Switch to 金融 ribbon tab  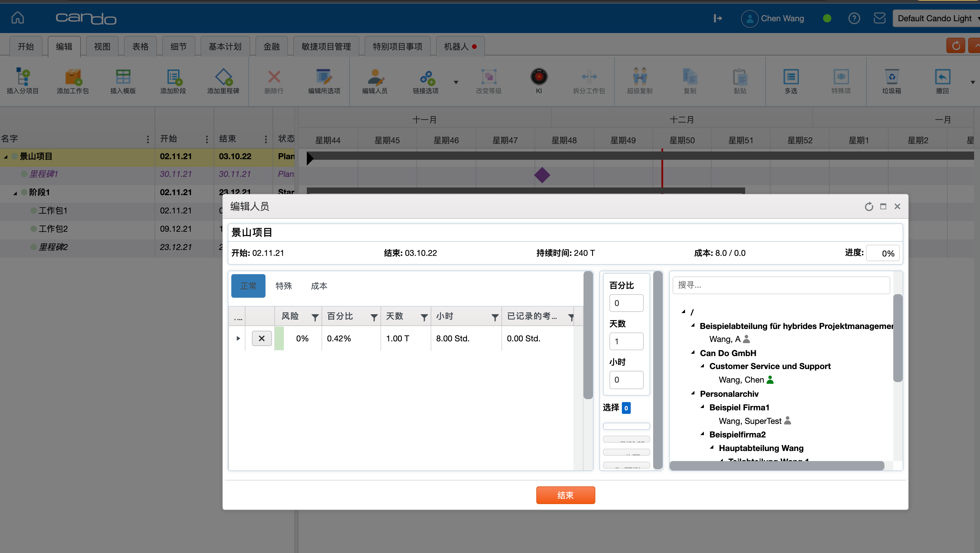point(271,46)
